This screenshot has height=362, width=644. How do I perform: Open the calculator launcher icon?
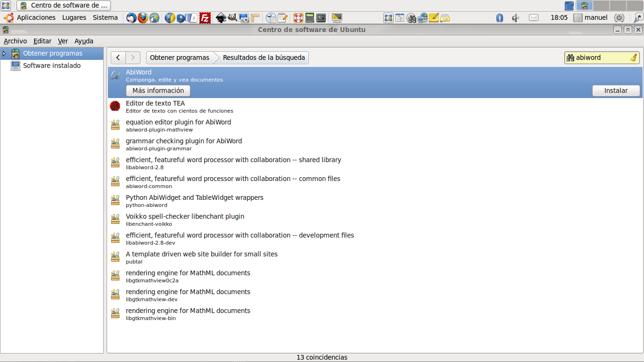coord(310,18)
